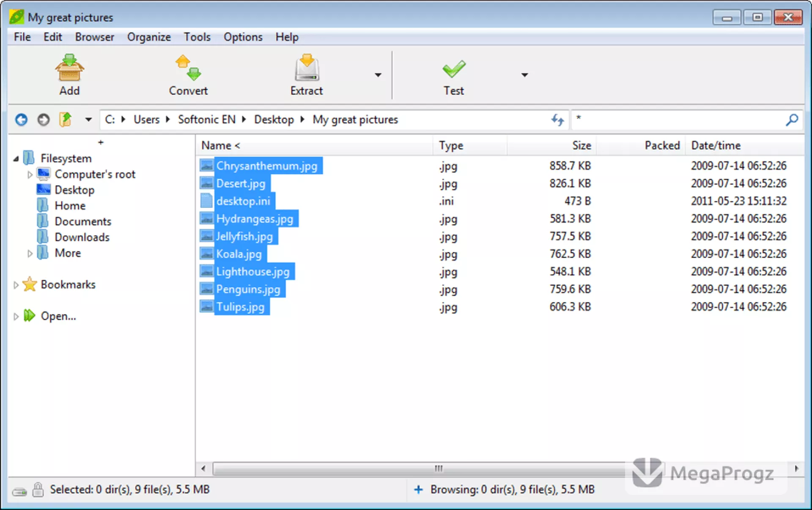
Task: Open the Organize menu
Action: (149, 37)
